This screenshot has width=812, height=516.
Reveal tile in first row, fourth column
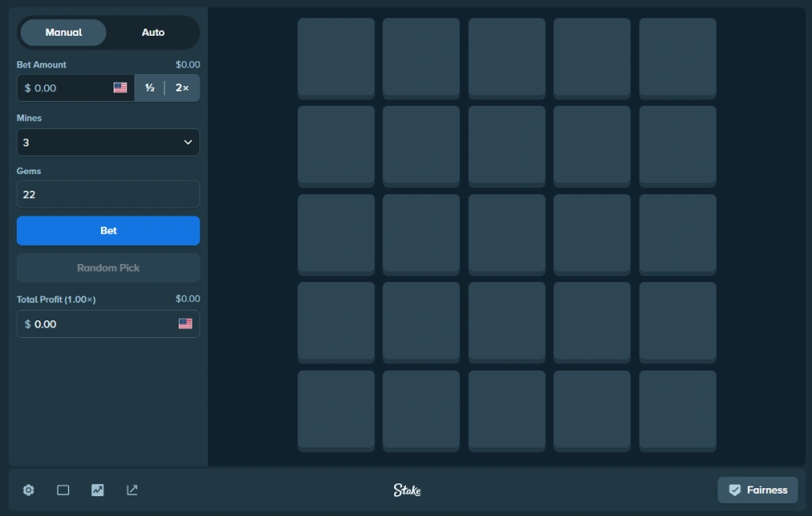click(592, 59)
